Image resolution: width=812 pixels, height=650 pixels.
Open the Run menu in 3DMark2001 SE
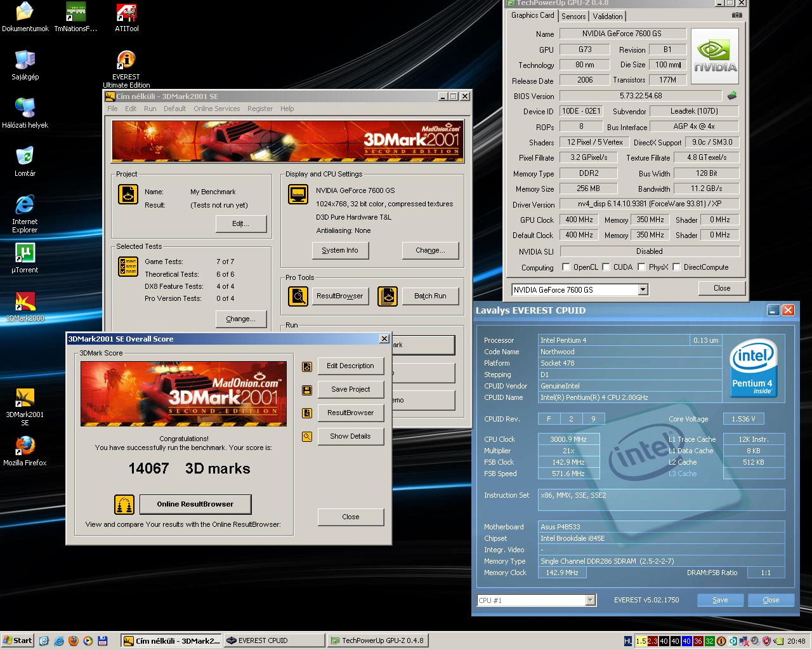[x=150, y=109]
